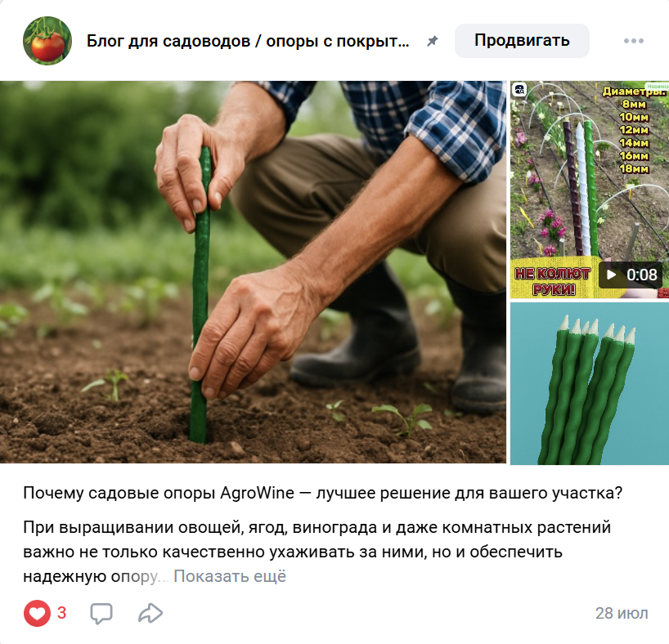Viewport: 669px width, 644px height.
Task: Click the "Новинка" badge on the video corner
Action: [657, 86]
